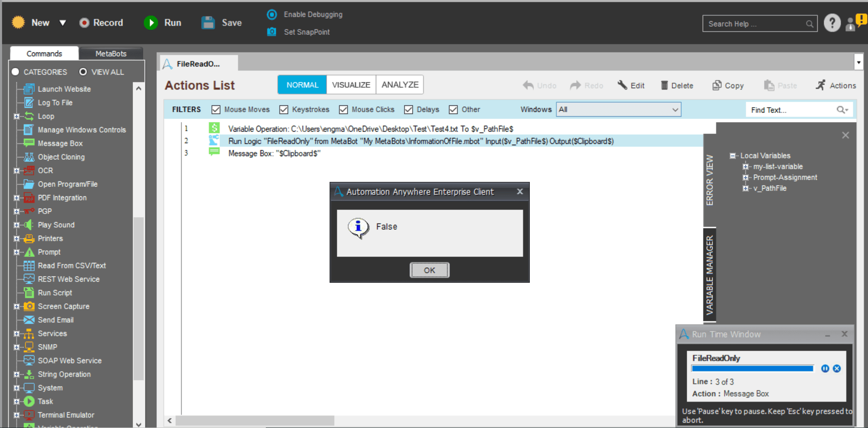Viewport: 868px width, 428px height.
Task: Open the Actions menu button
Action: point(836,85)
